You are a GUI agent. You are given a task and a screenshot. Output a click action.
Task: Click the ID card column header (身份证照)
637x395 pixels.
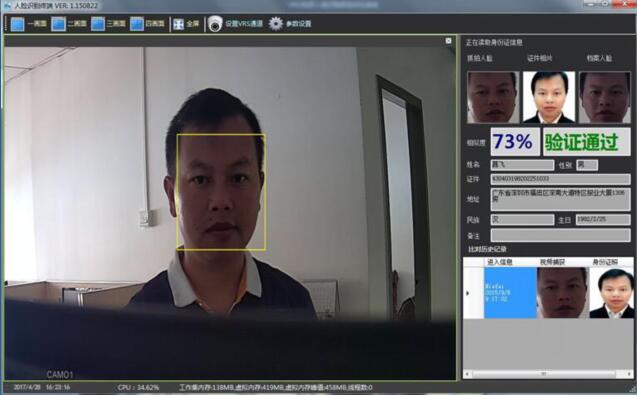tap(605, 262)
